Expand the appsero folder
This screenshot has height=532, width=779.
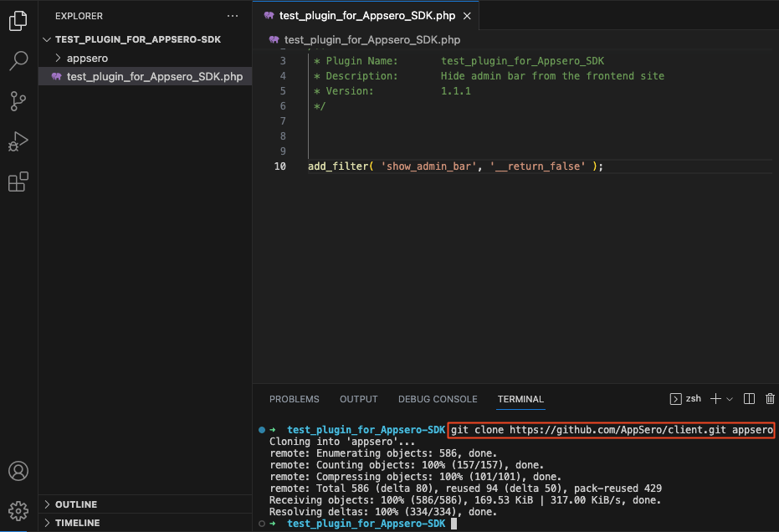(x=145, y=58)
